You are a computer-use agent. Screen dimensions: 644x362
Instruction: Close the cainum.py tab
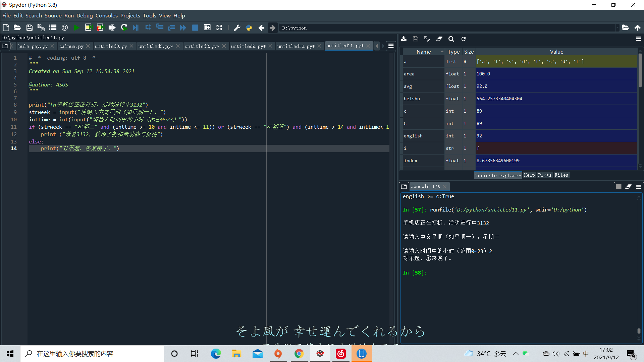88,46
